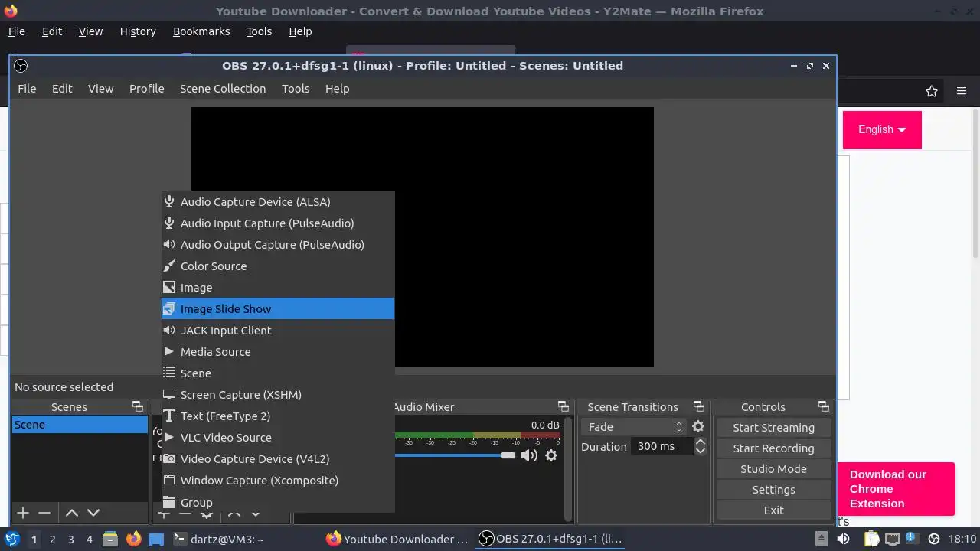Add a new scene with plus icon
980x551 pixels.
tap(23, 513)
